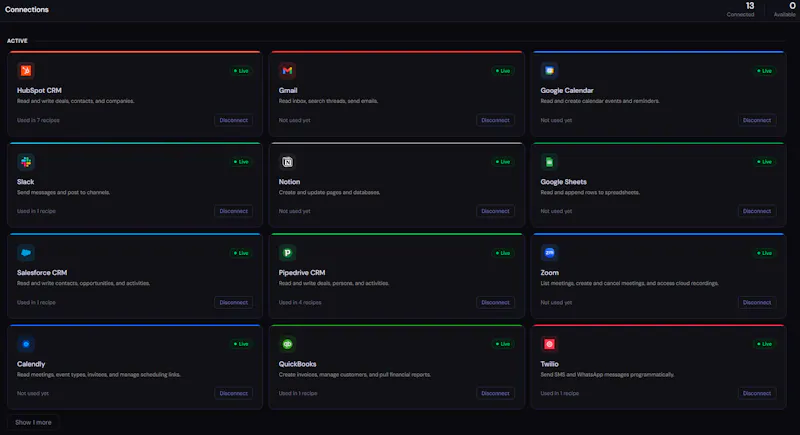The height and width of the screenshot is (435, 800).
Task: Click the Live badge on Google Calendar
Action: point(764,71)
